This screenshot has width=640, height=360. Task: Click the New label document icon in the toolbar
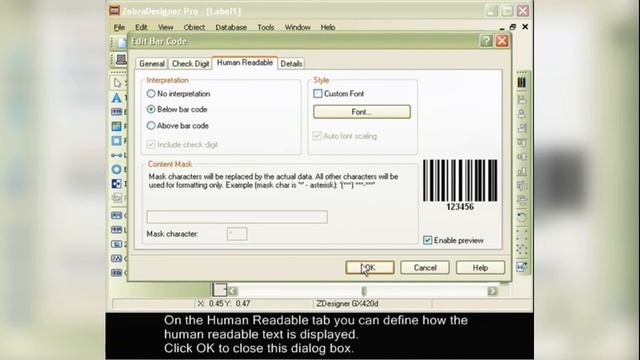(x=122, y=42)
